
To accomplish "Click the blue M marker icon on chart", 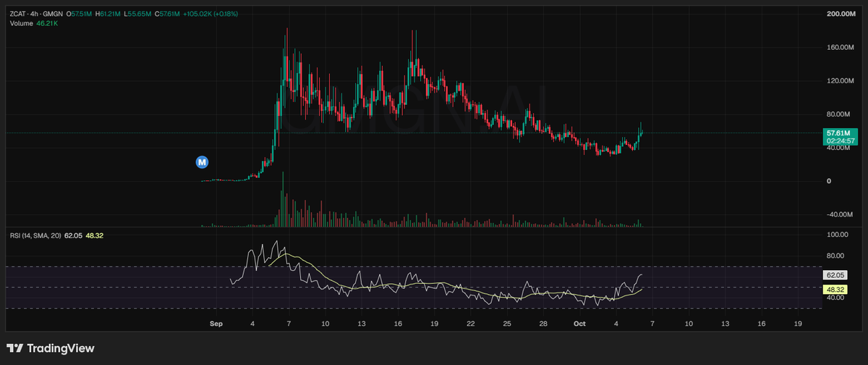I will point(203,161).
